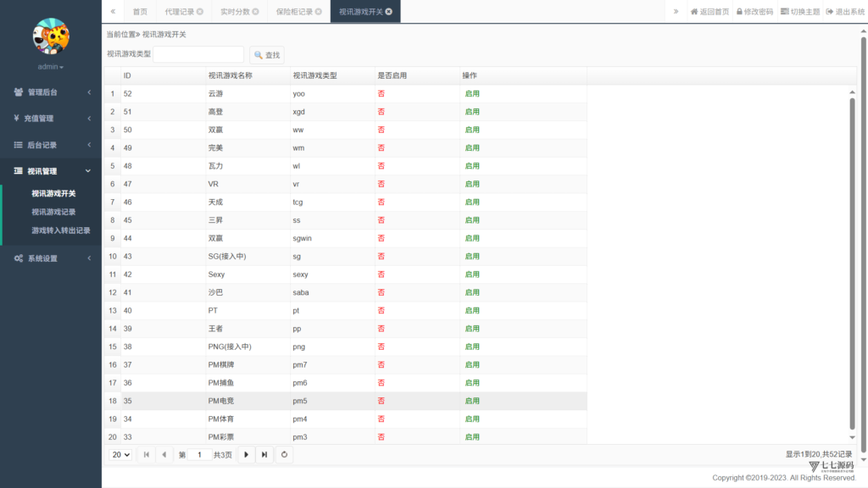Viewport: 868px width, 488px height.
Task: Go to first page icon
Action: [x=146, y=455]
